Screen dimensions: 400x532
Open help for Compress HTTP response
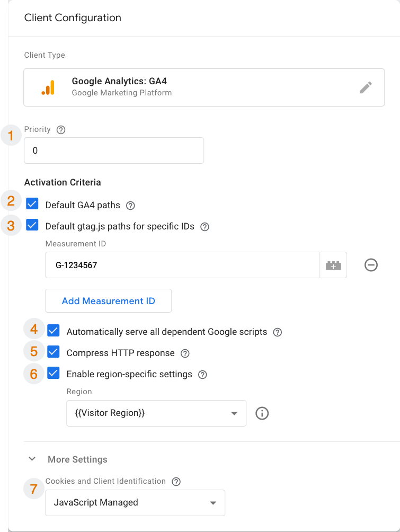(x=185, y=353)
